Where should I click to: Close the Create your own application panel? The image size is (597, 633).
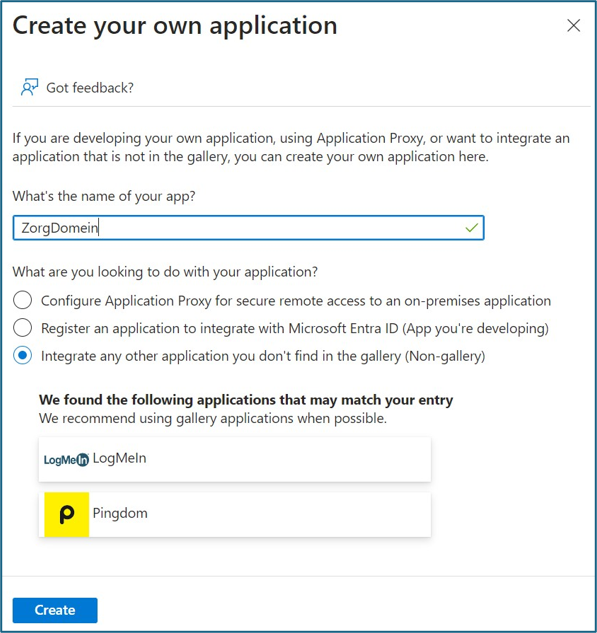click(573, 25)
